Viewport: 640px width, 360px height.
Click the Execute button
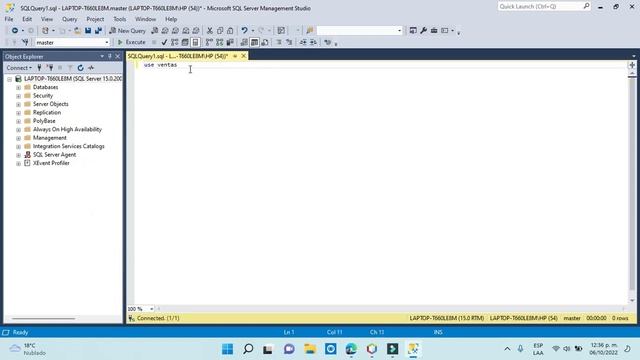[131, 42]
